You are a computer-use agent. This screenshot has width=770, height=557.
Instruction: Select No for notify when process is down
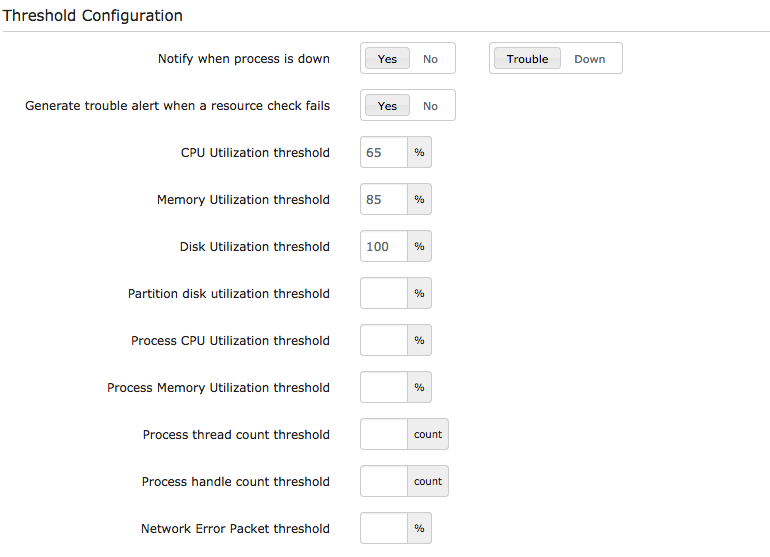click(x=430, y=59)
